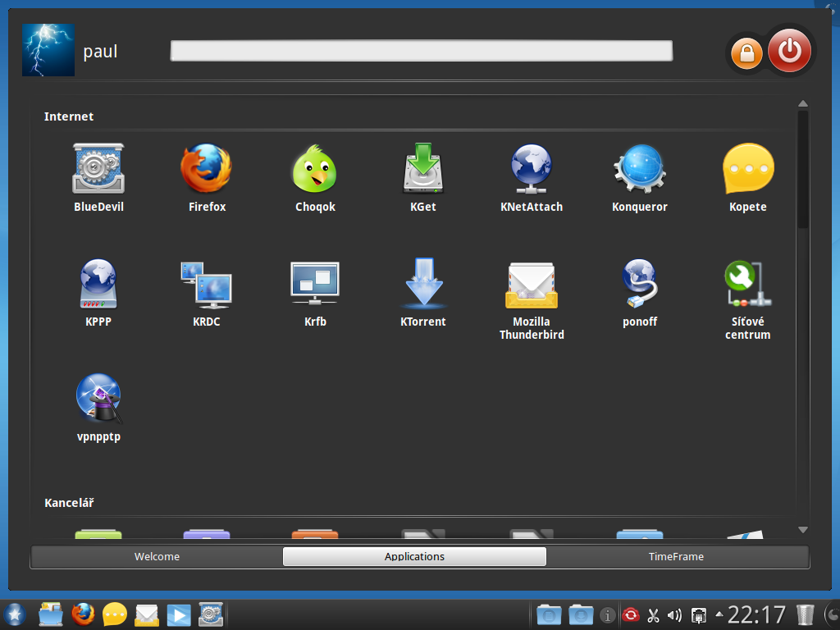Click the 22:17 clock in the panel

click(x=756, y=614)
